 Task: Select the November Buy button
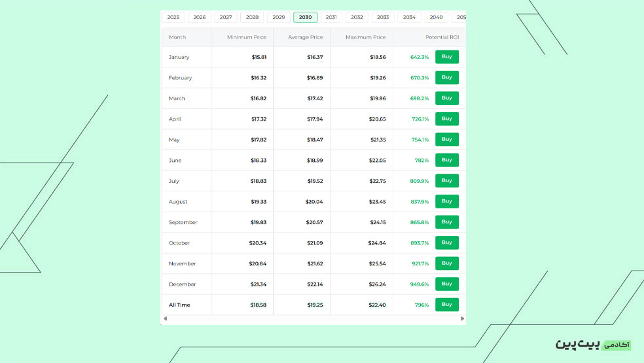(447, 263)
